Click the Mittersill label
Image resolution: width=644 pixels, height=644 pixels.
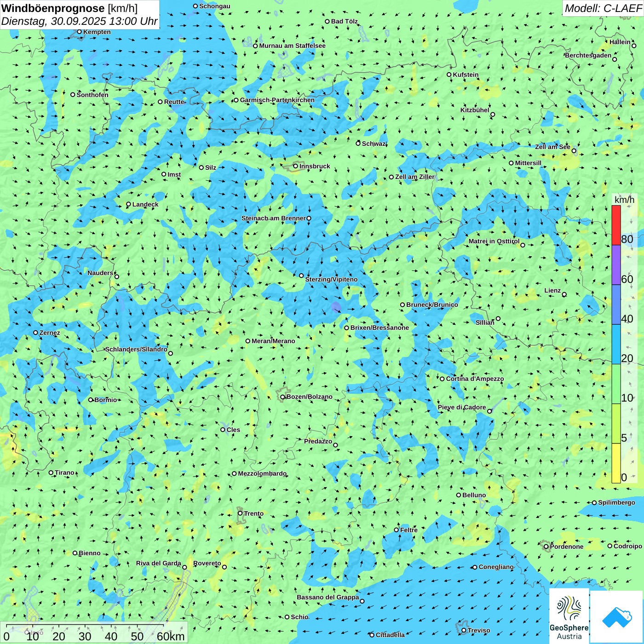point(528,163)
